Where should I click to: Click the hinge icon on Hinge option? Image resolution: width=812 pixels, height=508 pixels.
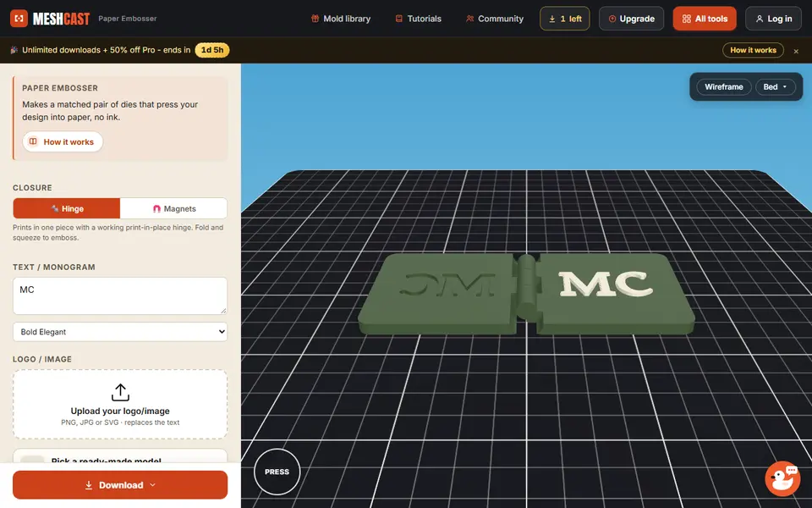[x=54, y=208]
